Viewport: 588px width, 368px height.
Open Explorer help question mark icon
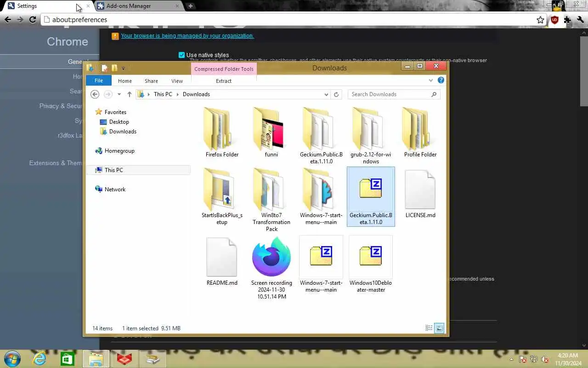pyautogui.click(x=441, y=80)
